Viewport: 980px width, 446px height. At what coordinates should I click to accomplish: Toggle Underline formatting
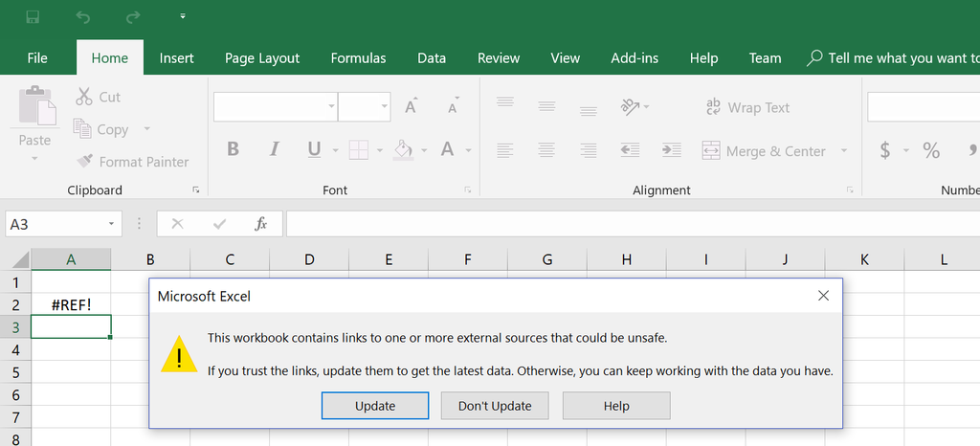[314, 149]
